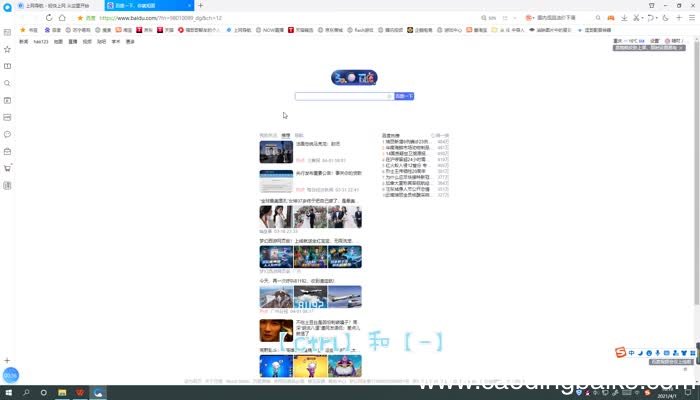Click the magnifier icon beside the toolbar search box
This screenshot has height=400, width=700.
point(598,18)
